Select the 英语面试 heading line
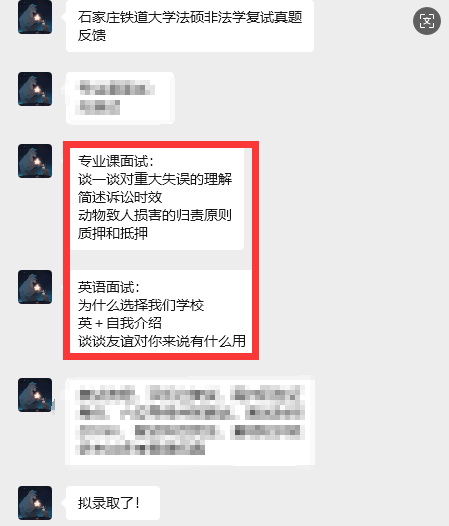The height and width of the screenshot is (526, 449). pyautogui.click(x=109, y=287)
